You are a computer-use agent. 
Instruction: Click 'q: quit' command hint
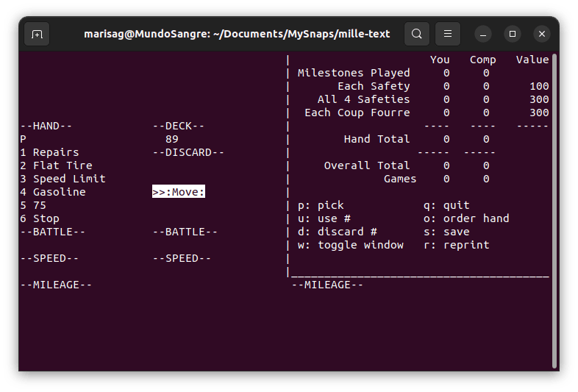(x=446, y=205)
